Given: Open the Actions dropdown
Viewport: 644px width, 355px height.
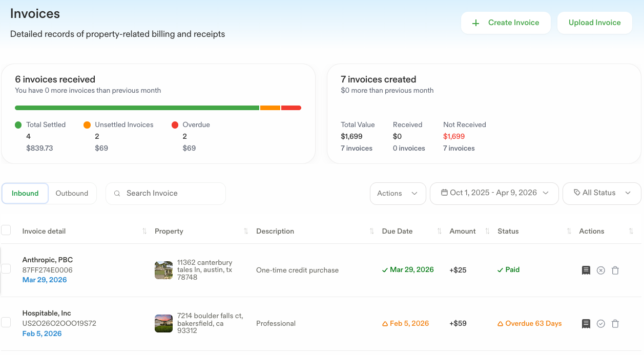Looking at the screenshot, I should tap(398, 194).
